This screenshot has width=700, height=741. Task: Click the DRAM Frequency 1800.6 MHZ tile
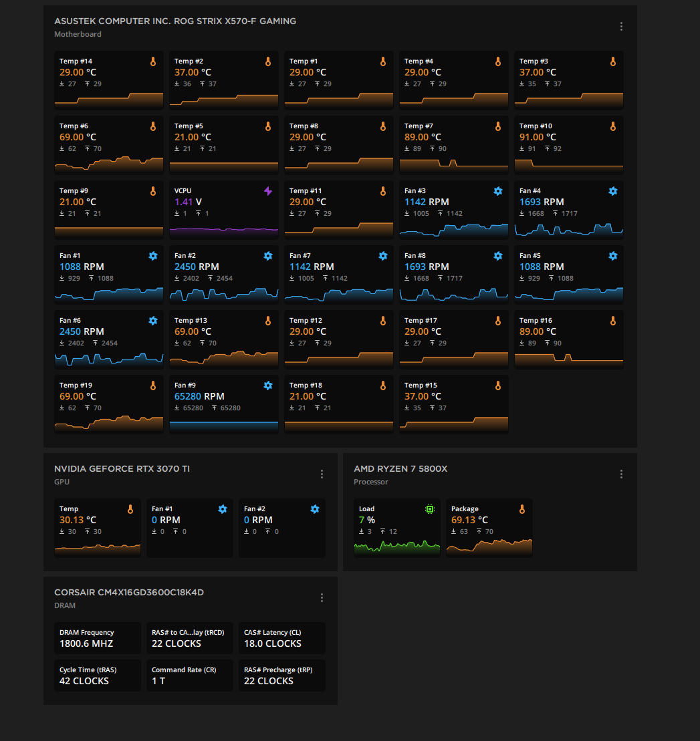tap(98, 638)
